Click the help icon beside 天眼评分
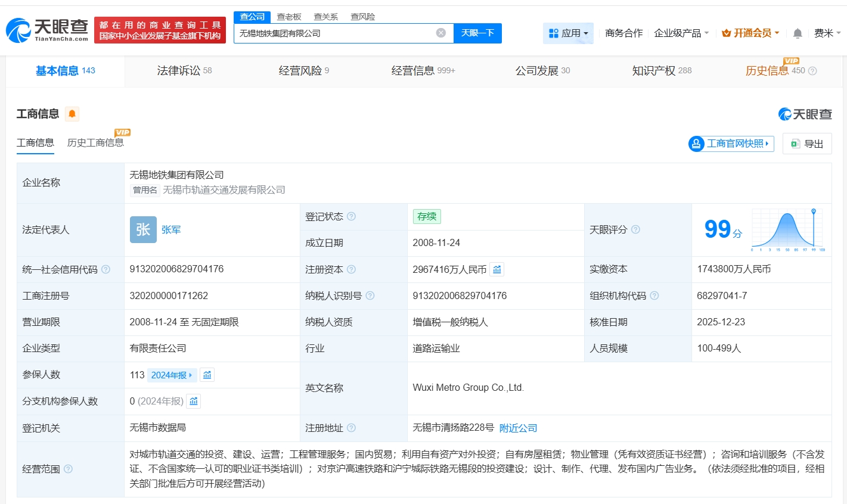 pyautogui.click(x=636, y=230)
